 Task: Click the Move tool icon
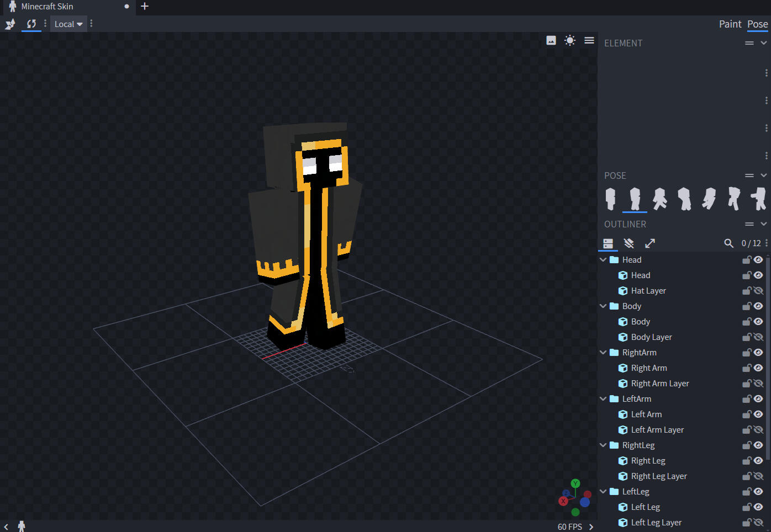tap(10, 24)
